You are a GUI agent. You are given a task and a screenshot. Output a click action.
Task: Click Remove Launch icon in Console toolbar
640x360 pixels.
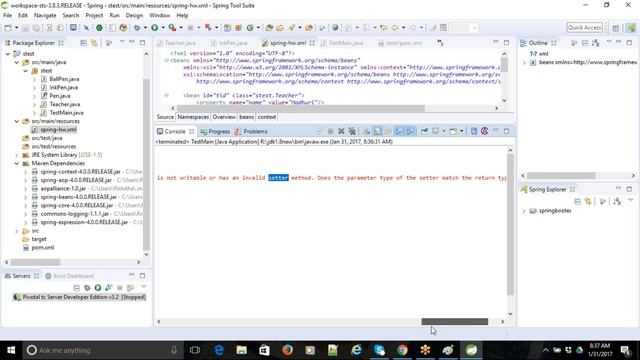coord(341,131)
